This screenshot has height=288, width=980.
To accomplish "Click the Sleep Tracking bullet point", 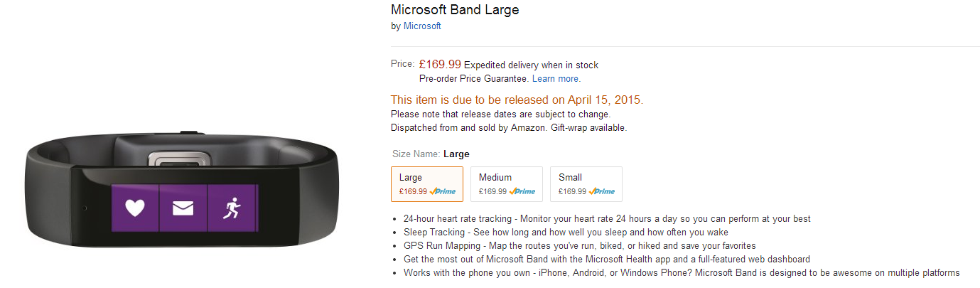I will pyautogui.click(x=566, y=233).
